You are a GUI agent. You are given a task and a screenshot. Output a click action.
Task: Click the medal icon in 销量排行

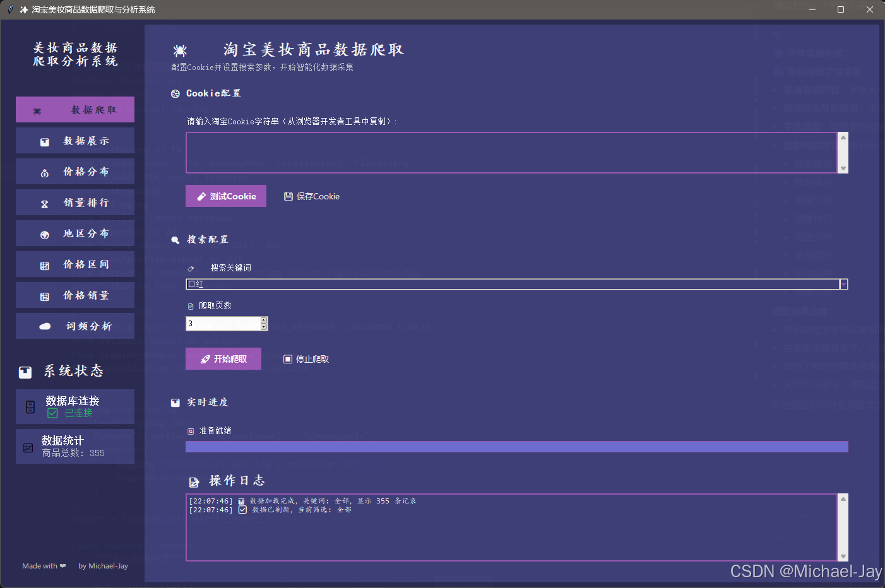point(45,204)
